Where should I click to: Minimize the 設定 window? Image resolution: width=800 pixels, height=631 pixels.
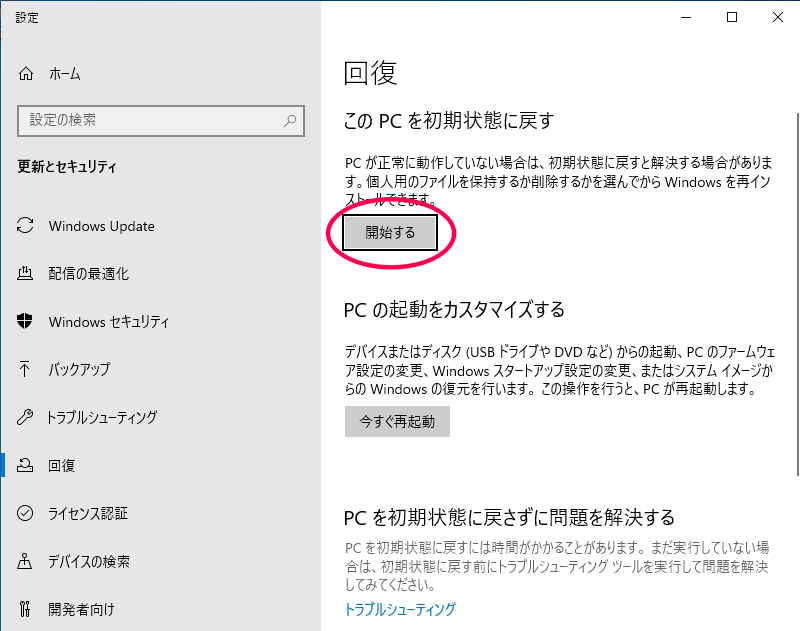(x=686, y=17)
